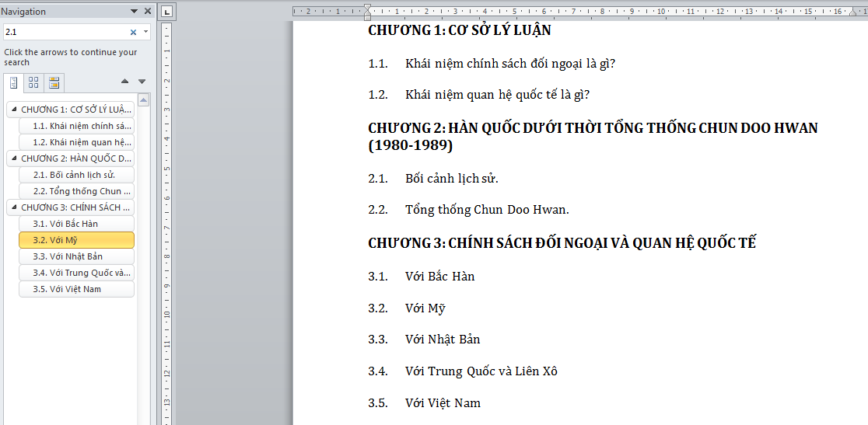
Task: Clear the search box text with X
Action: coord(133,33)
